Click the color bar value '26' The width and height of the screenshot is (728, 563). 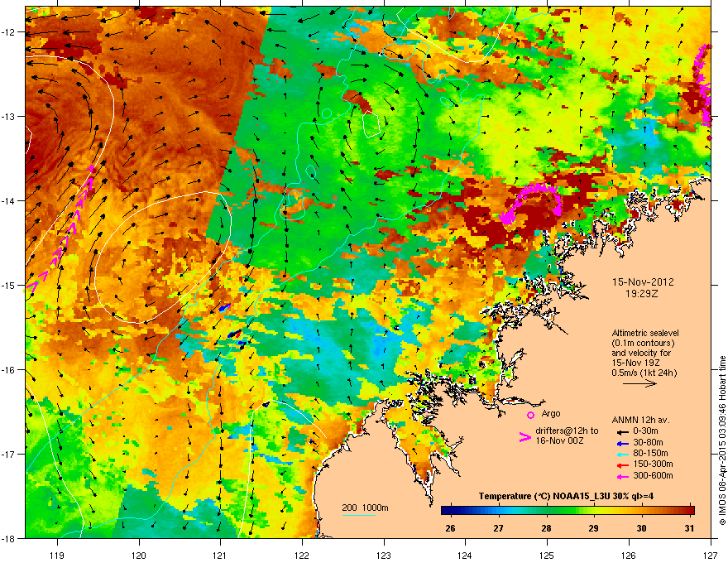(x=450, y=528)
